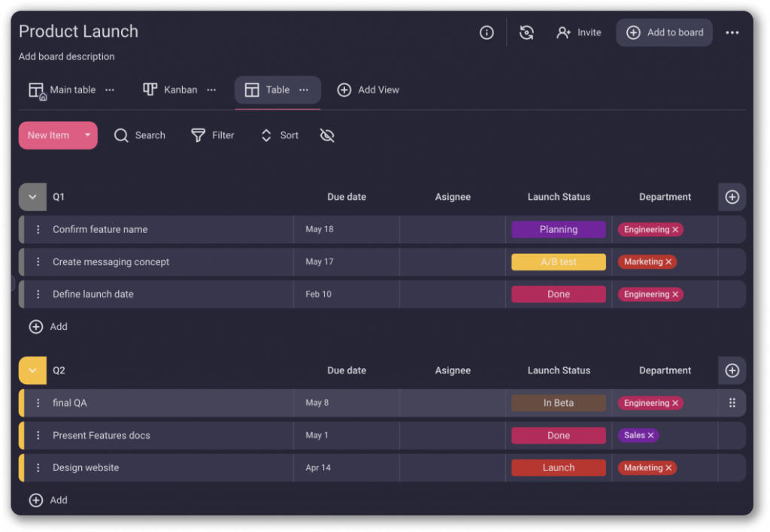Click the Add board description field

click(67, 56)
